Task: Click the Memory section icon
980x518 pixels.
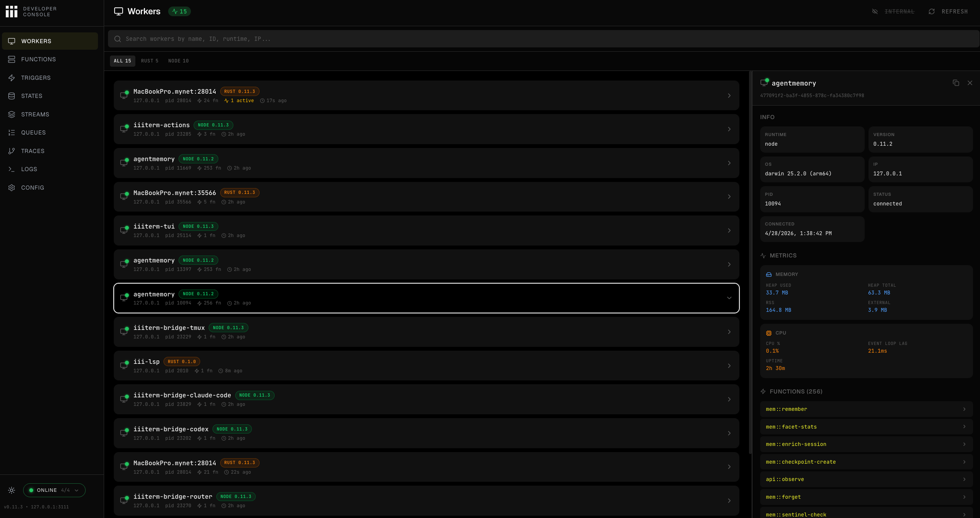Action: coord(769,275)
